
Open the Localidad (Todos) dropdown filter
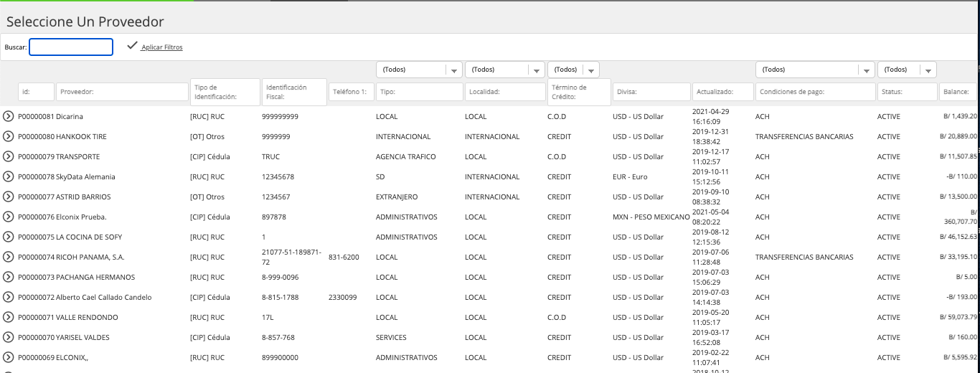click(505, 70)
